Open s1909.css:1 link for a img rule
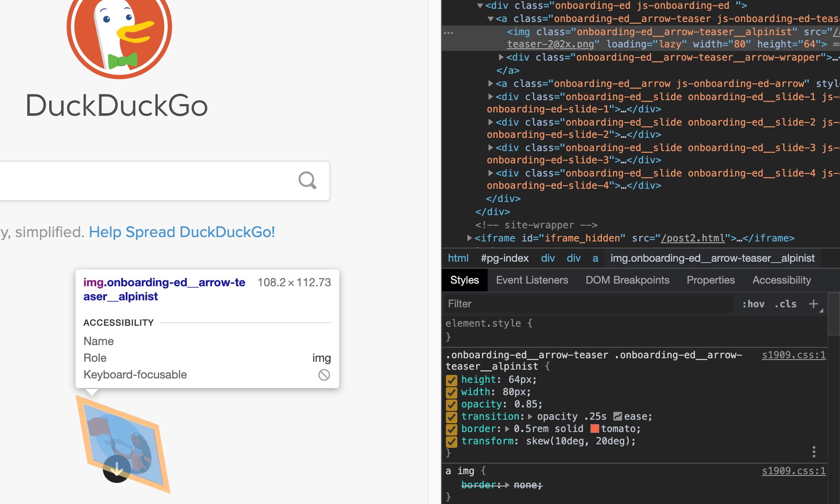840x504 pixels. point(793,471)
